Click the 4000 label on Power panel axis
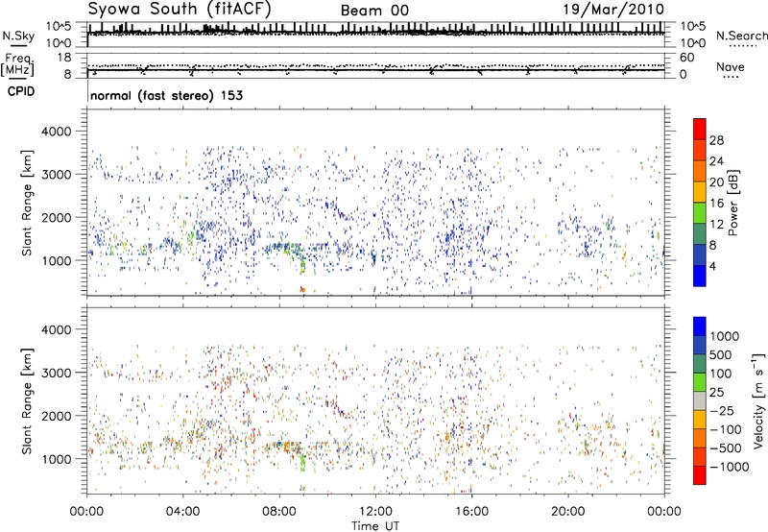The image size is (768, 532). tap(56, 132)
